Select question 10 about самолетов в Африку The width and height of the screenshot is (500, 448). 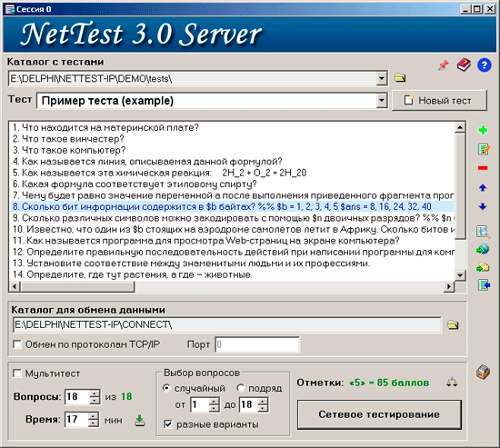pos(232,229)
